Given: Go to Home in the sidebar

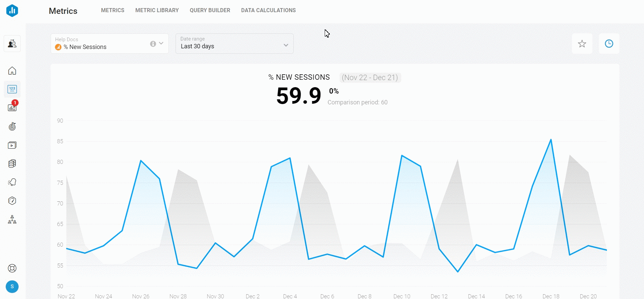Looking at the screenshot, I should 12,71.
